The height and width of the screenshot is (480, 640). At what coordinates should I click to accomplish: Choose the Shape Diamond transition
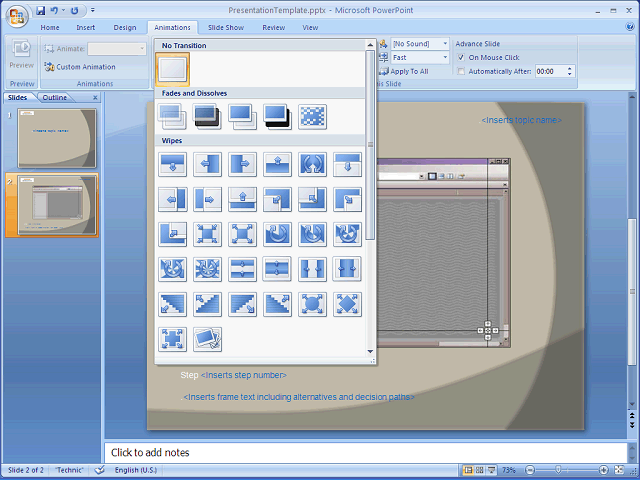pyautogui.click(x=347, y=304)
